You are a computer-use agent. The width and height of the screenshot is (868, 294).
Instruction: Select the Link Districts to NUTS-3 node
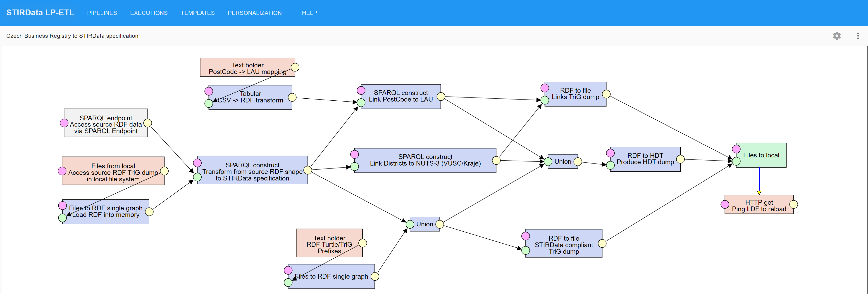(x=425, y=161)
